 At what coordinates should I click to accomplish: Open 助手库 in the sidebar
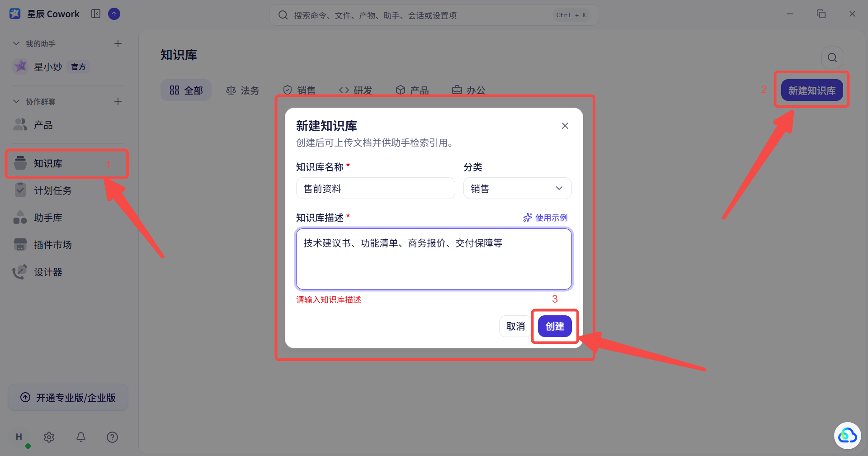coord(68,218)
